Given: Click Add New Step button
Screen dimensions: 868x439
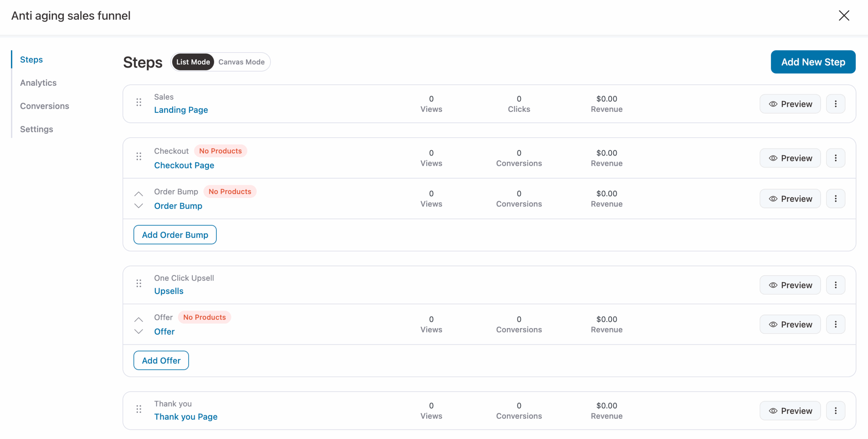Looking at the screenshot, I should point(813,62).
